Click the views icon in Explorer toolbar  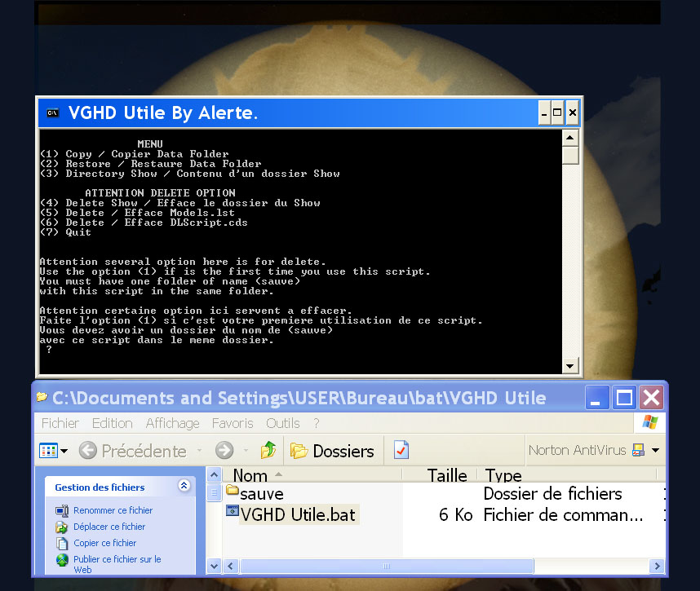click(48, 451)
